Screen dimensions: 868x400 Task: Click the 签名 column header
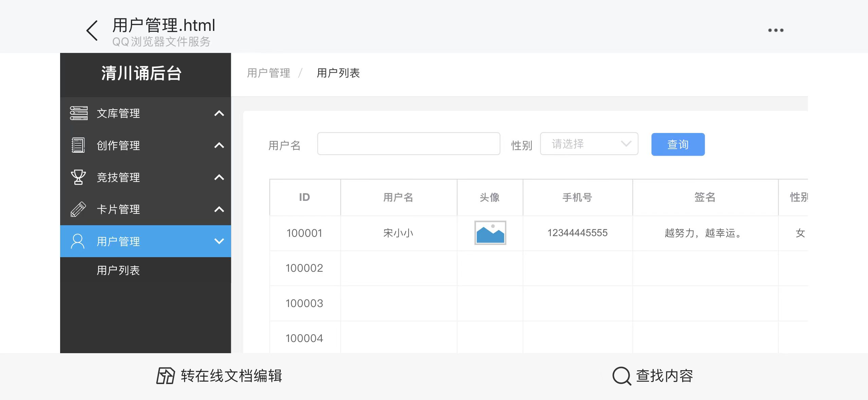[705, 197]
